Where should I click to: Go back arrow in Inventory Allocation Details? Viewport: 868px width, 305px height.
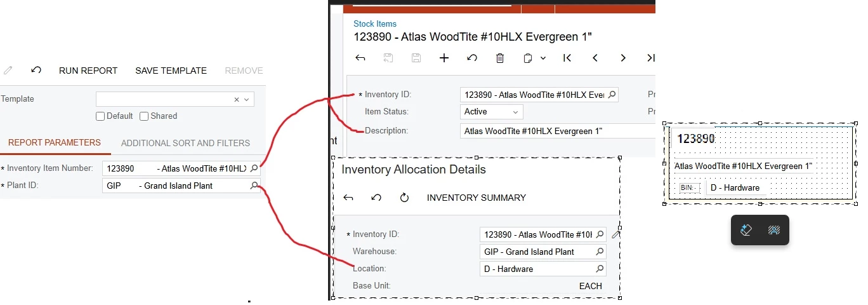click(x=348, y=198)
